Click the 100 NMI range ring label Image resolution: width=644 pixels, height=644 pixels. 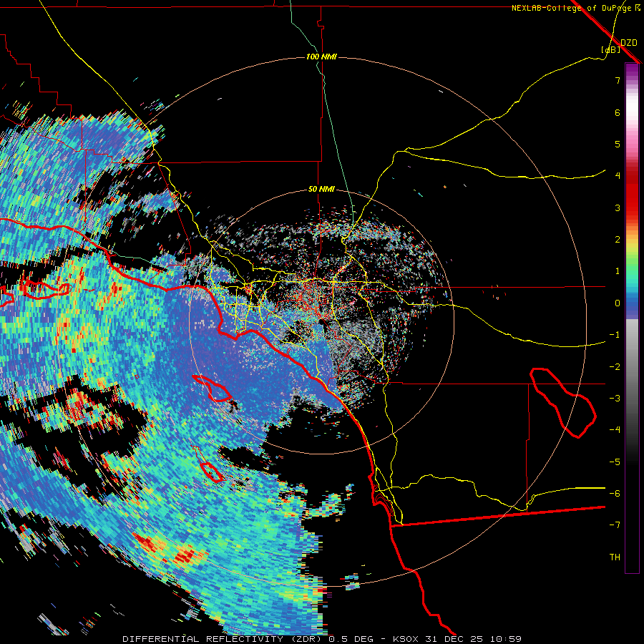pyautogui.click(x=321, y=57)
